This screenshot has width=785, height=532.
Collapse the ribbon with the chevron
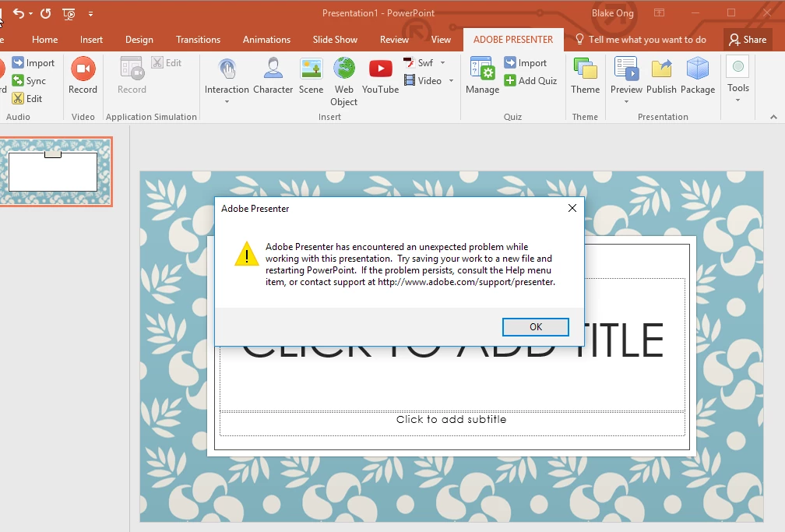[x=773, y=117]
